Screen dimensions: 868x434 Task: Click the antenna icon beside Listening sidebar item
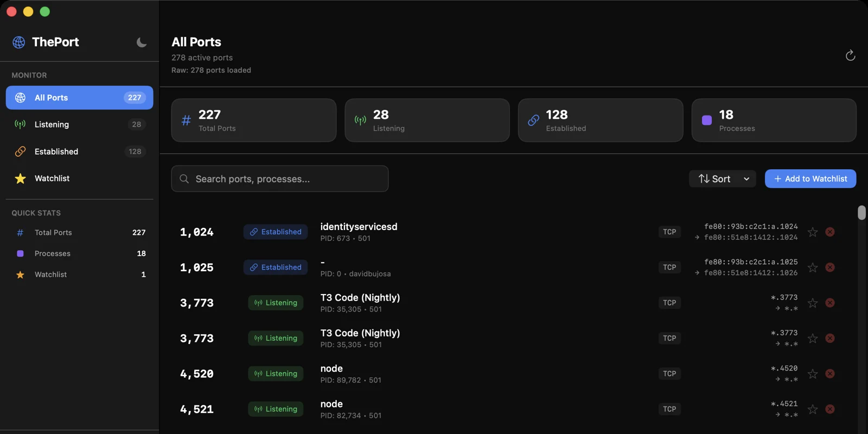click(20, 124)
